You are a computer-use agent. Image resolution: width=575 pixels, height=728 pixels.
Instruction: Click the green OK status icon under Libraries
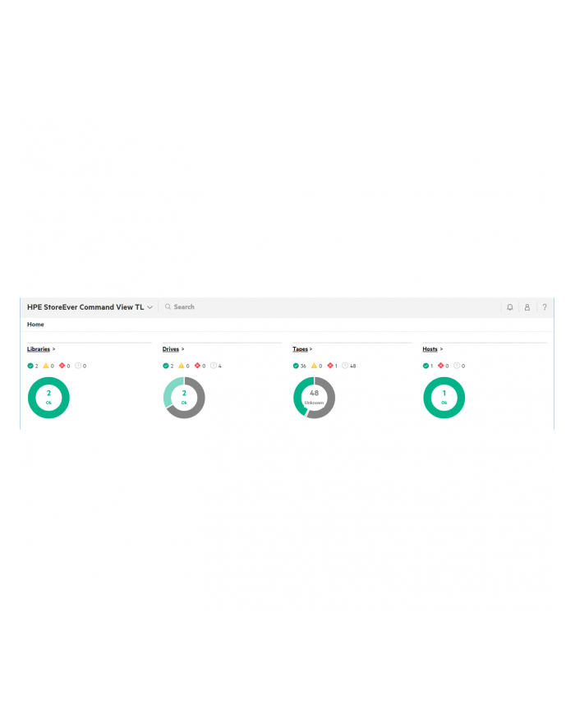point(30,366)
